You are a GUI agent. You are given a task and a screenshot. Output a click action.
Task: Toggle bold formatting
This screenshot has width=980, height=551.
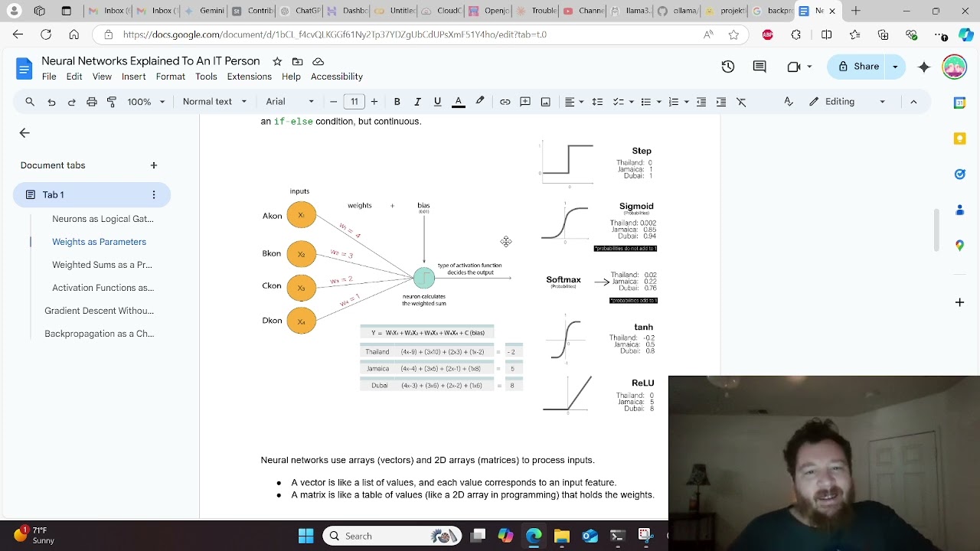pyautogui.click(x=397, y=102)
